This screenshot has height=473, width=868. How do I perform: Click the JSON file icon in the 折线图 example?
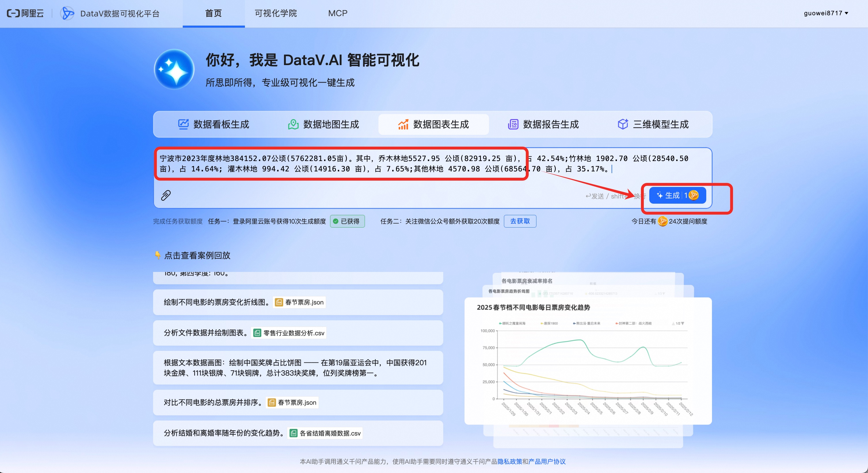click(x=279, y=302)
